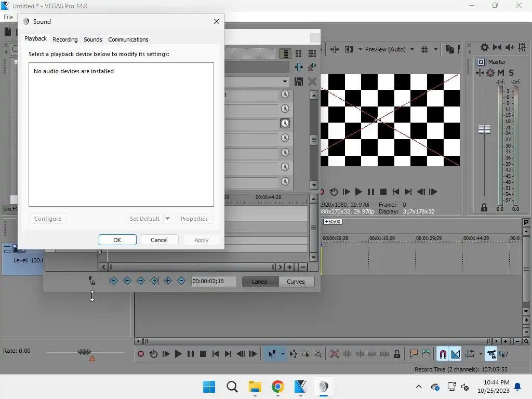This screenshot has height=399, width=532.
Task: Insert a region with the green flags icon
Action: [x=426, y=354]
